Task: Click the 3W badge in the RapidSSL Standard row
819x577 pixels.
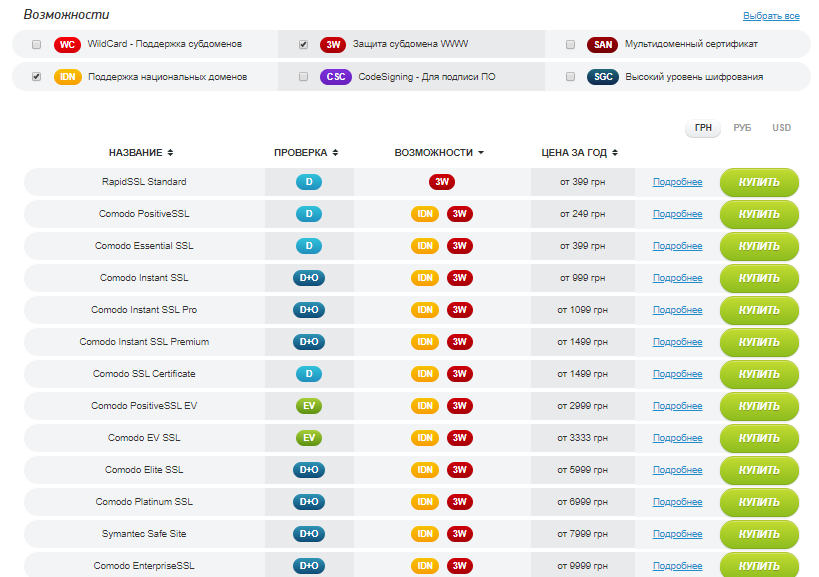Action: pyautogui.click(x=442, y=182)
